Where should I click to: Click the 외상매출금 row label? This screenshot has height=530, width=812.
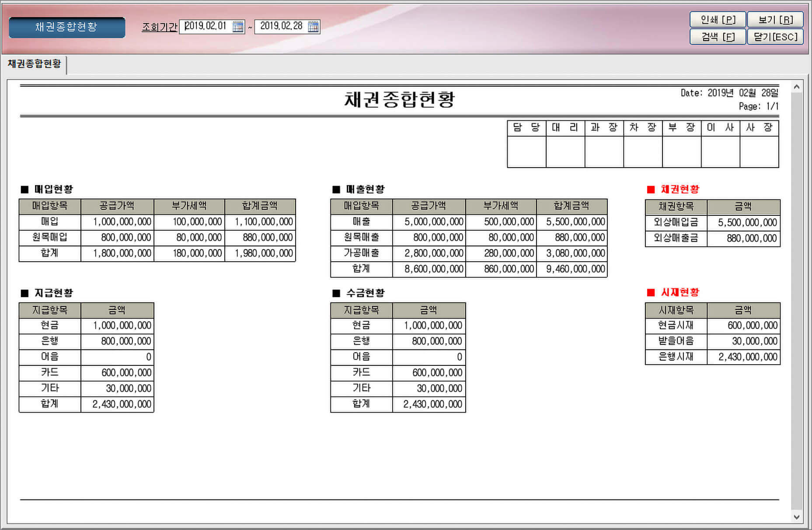(x=676, y=238)
